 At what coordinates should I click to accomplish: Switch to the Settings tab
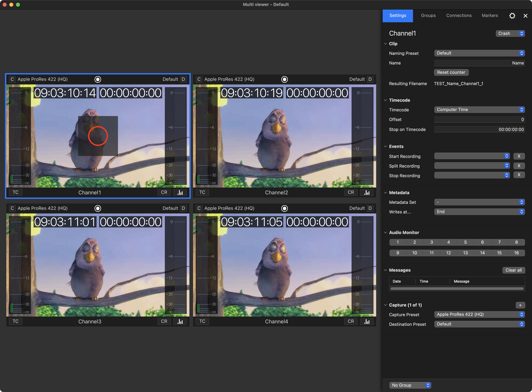pyautogui.click(x=398, y=16)
